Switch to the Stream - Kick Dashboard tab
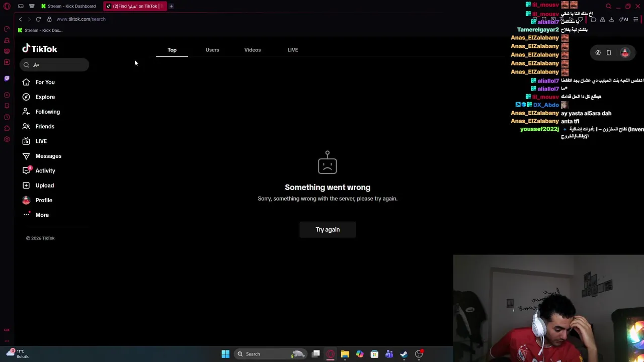The width and height of the screenshot is (644, 362). click(x=69, y=6)
